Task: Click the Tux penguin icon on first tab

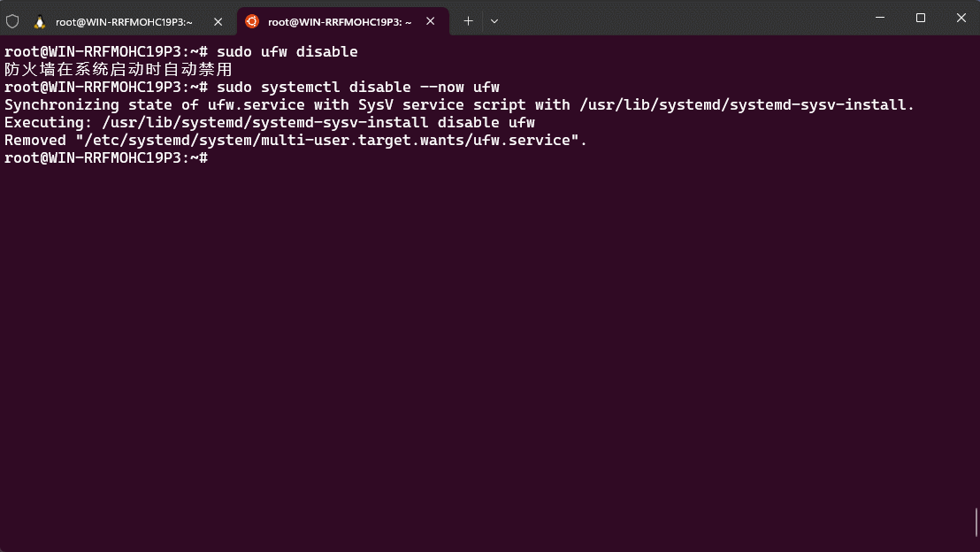Action: click(40, 21)
